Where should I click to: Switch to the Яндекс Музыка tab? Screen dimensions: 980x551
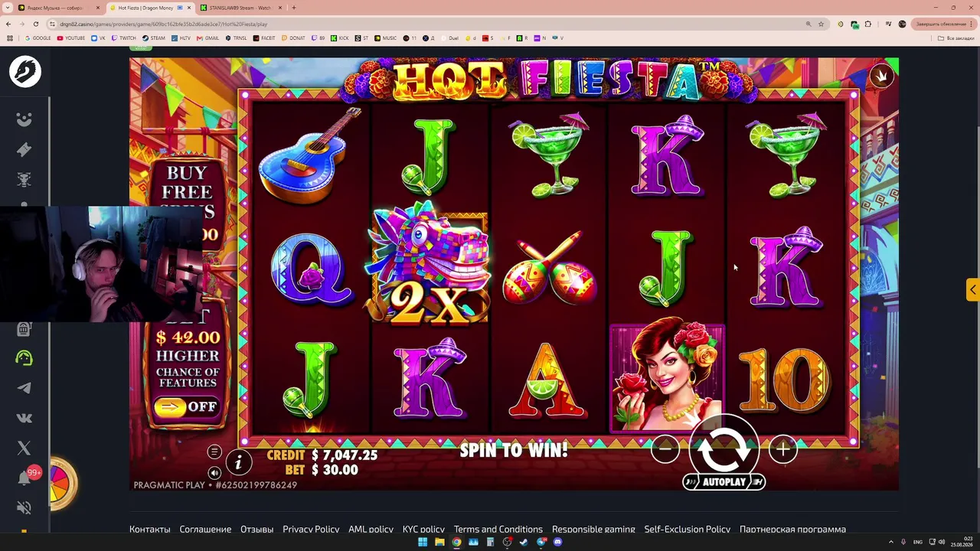coord(58,8)
